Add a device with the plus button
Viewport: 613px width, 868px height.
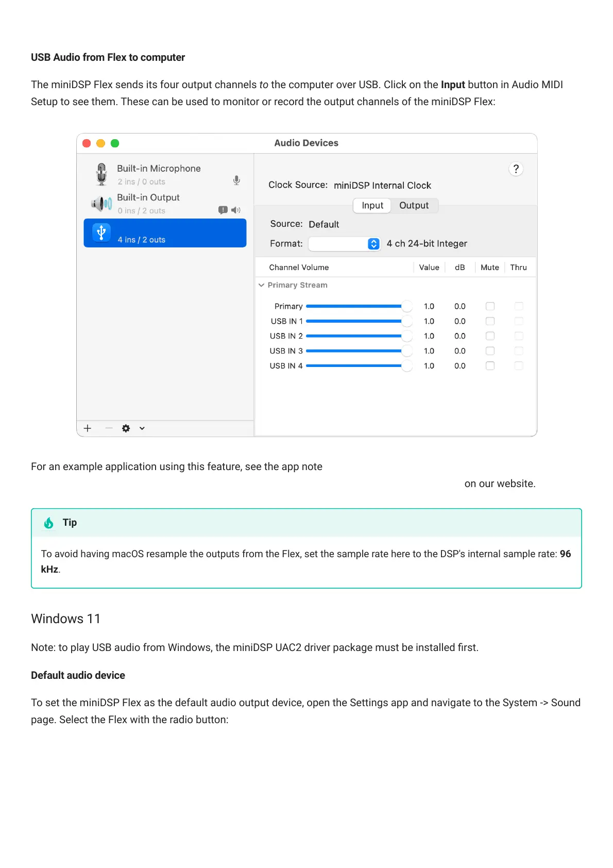pyautogui.click(x=88, y=428)
